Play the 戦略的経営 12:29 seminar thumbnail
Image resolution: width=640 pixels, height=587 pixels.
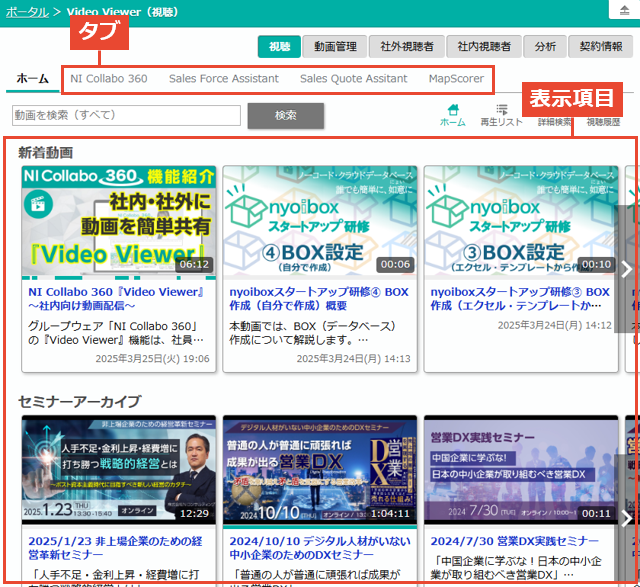pos(119,470)
